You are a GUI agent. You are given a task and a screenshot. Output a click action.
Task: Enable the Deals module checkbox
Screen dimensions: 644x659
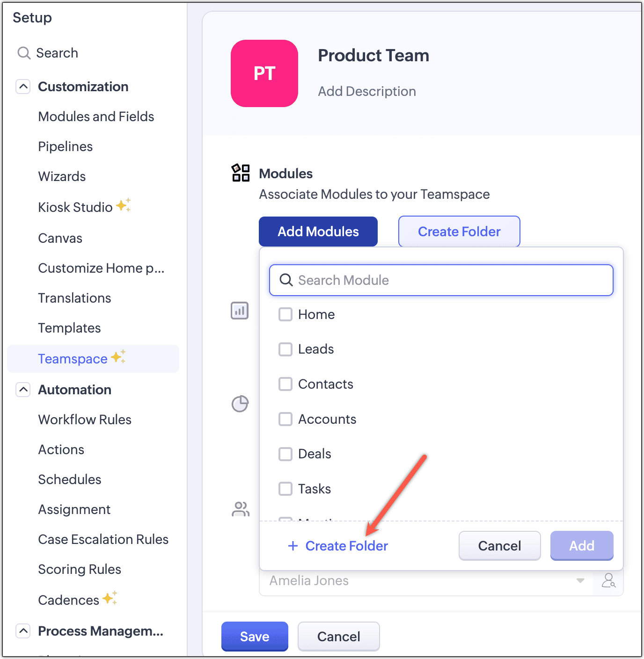285,454
